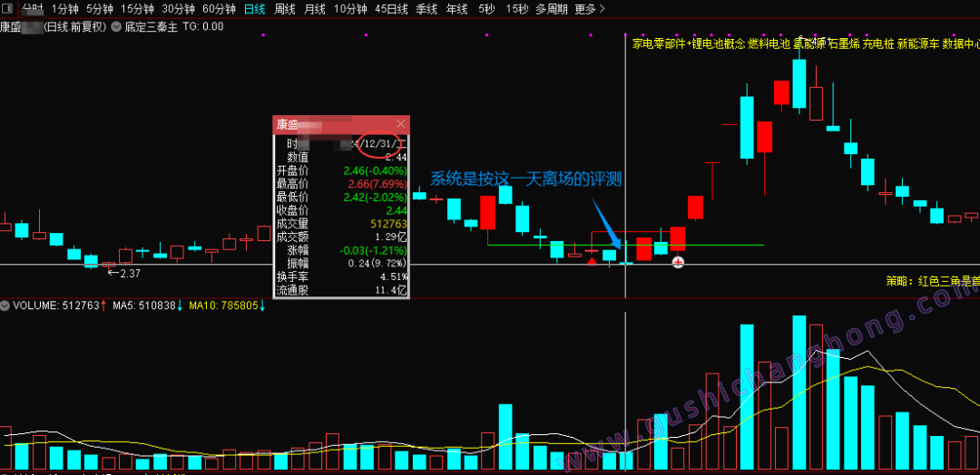This screenshot has width=980, height=475.
Task: Switch to the 1分钟 period tab
Action: click(x=64, y=9)
